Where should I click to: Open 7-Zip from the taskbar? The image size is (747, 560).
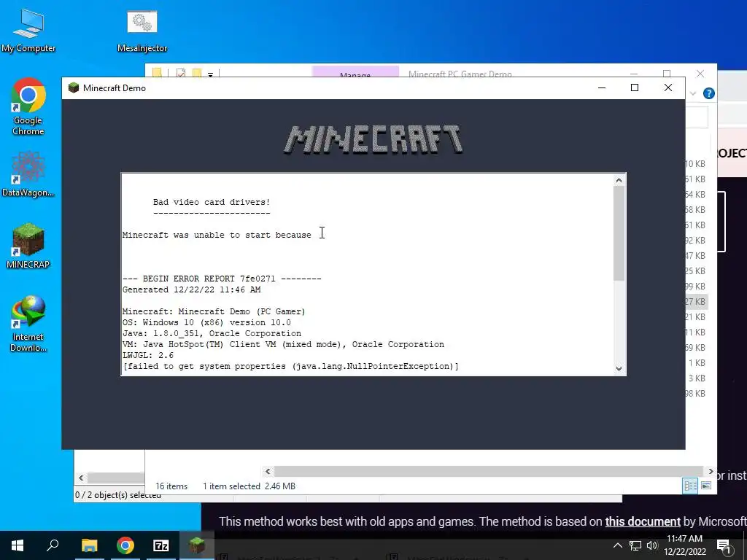pyautogui.click(x=161, y=545)
